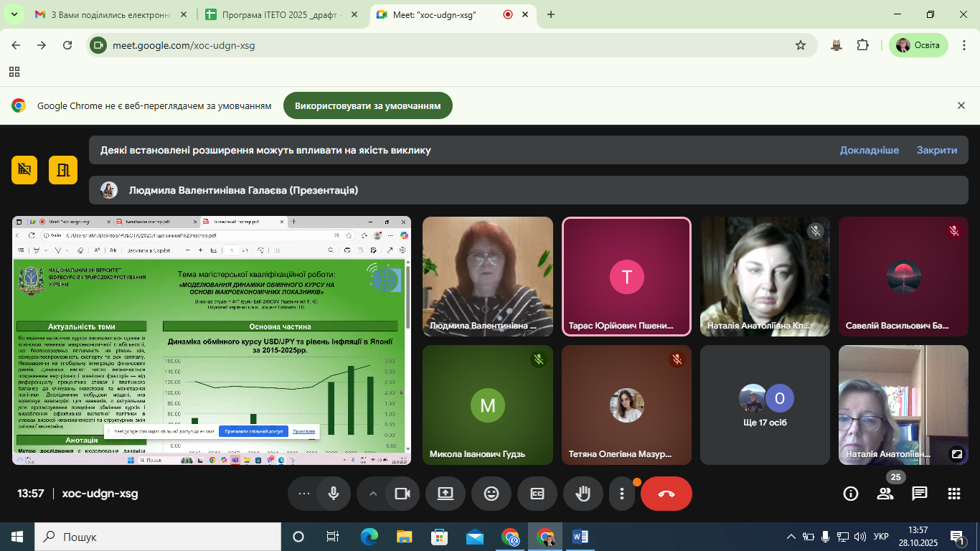The width and height of the screenshot is (980, 551).
Task: Click picture-in-picture icon on self-view tile
Action: tap(956, 453)
